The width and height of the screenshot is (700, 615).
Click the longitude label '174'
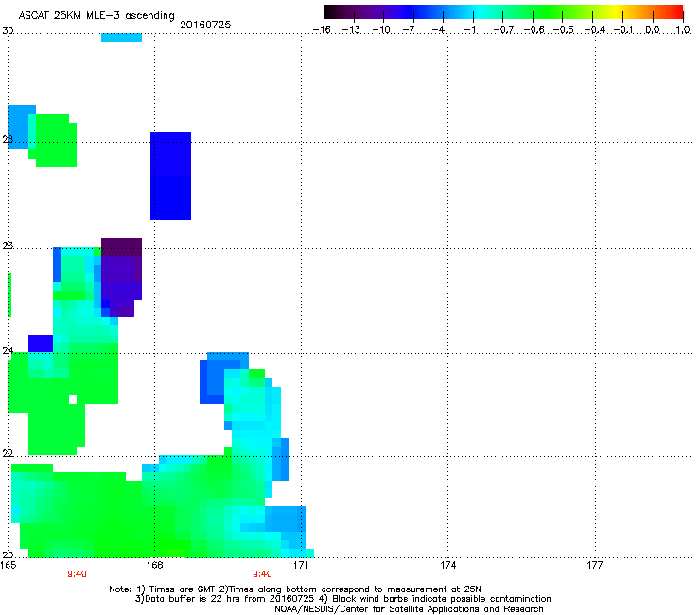point(447,565)
